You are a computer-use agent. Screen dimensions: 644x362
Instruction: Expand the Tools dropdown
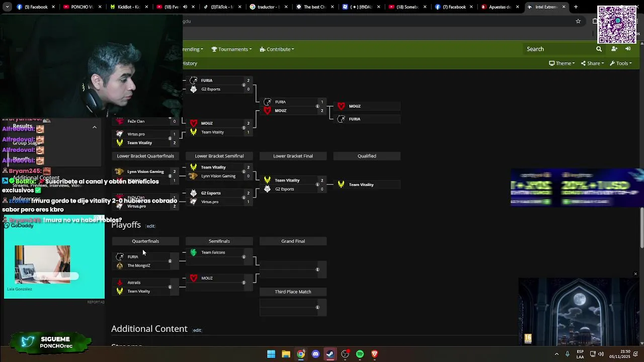coord(620,63)
